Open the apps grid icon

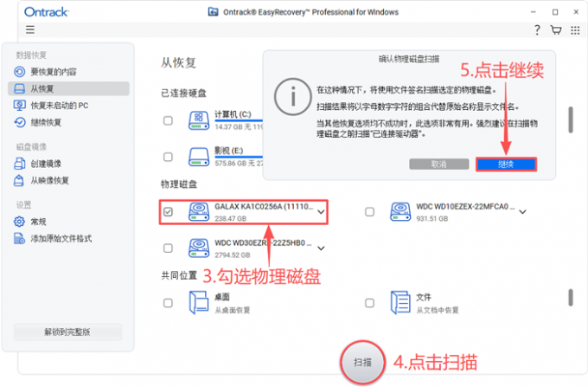[x=575, y=30]
